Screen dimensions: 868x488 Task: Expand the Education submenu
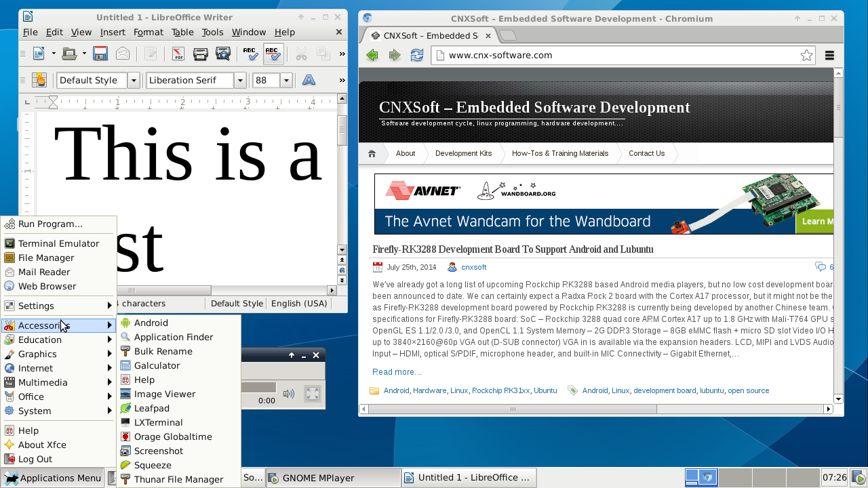[58, 340]
